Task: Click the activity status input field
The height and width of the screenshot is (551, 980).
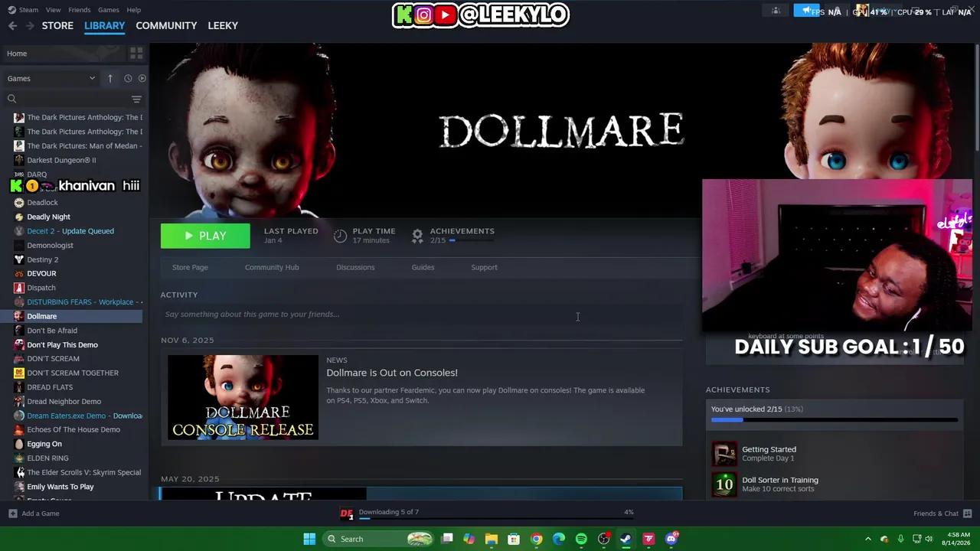Action: pos(421,315)
